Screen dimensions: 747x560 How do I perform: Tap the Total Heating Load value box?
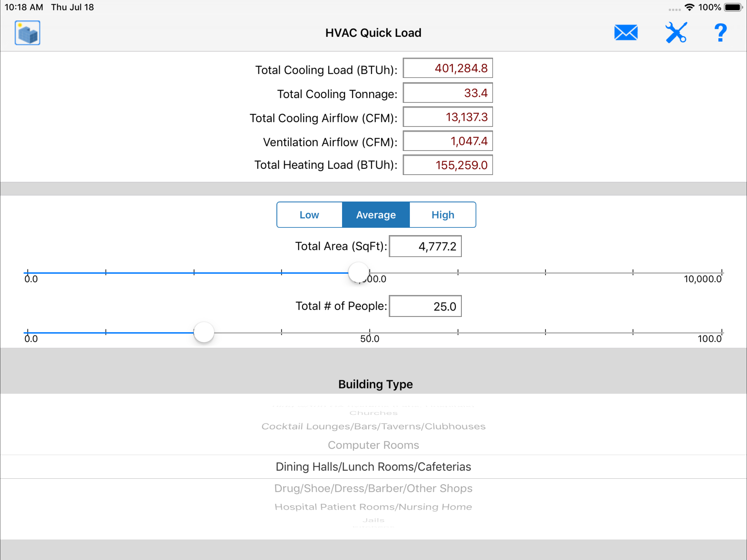tap(447, 165)
